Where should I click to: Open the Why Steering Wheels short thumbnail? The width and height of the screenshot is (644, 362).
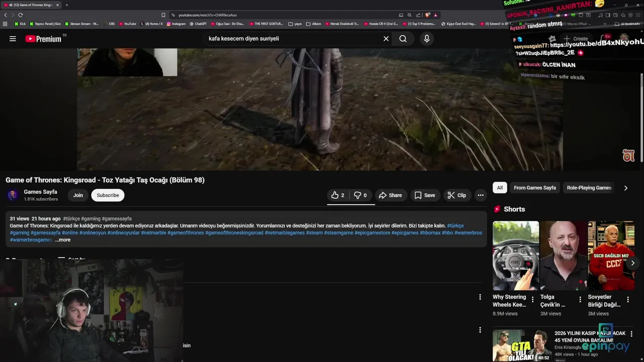pos(516,255)
